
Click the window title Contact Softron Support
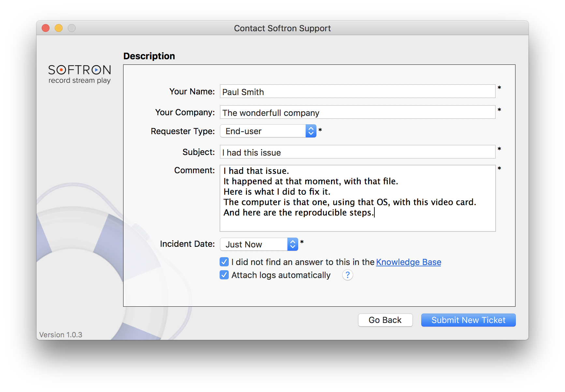[x=282, y=28]
